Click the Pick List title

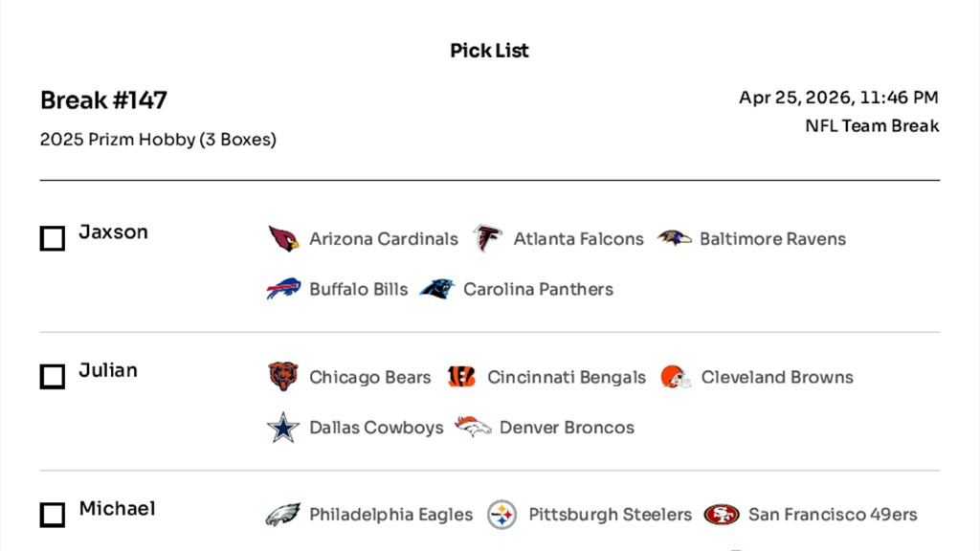coord(489,51)
